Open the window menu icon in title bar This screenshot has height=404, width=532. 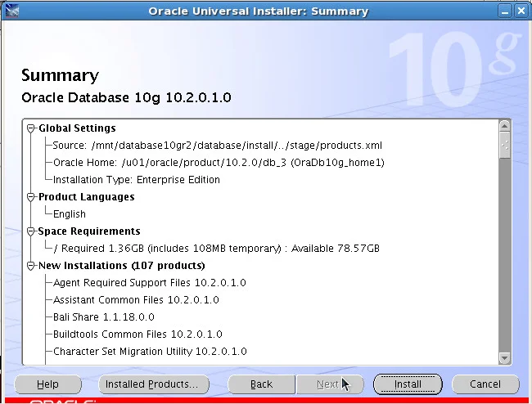pos(12,11)
